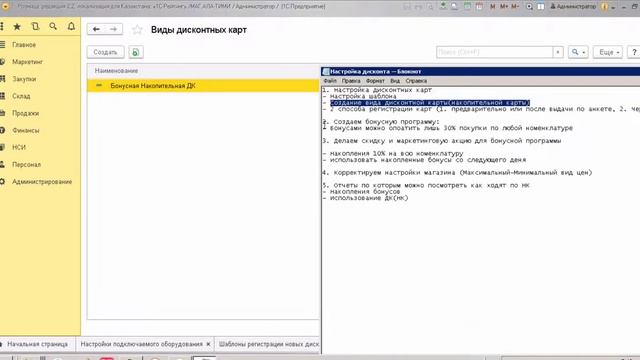The image size is (640, 360).
Task: Open the НСИ section
Action: [19, 147]
